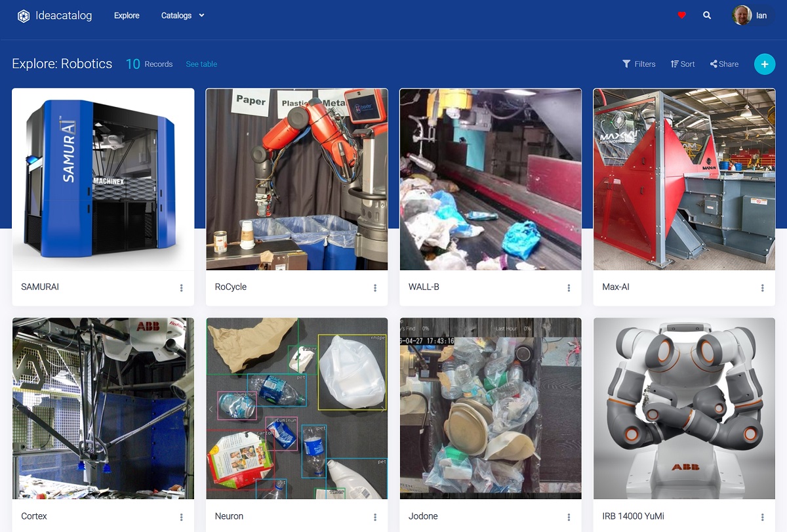
Task: Open the Neuron record thumbnail
Action: 296,408
